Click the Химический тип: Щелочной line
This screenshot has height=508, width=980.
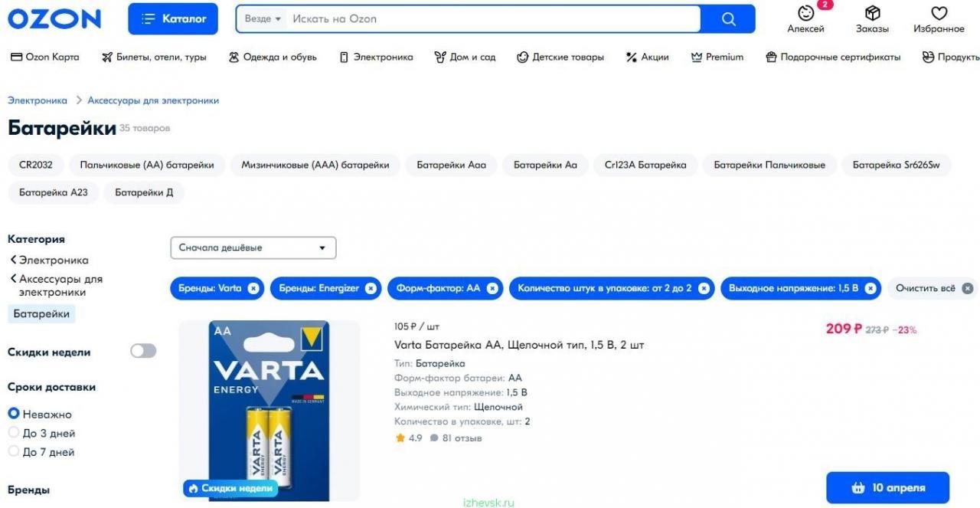coord(459,407)
